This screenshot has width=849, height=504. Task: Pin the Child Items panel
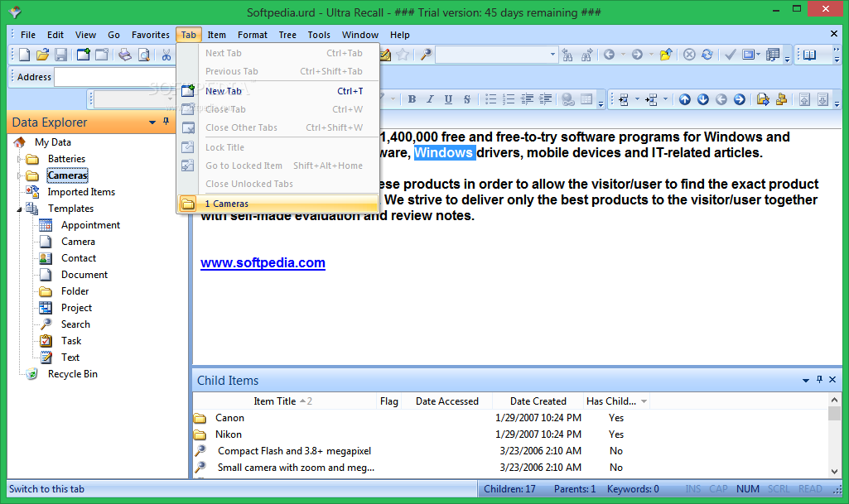click(819, 380)
